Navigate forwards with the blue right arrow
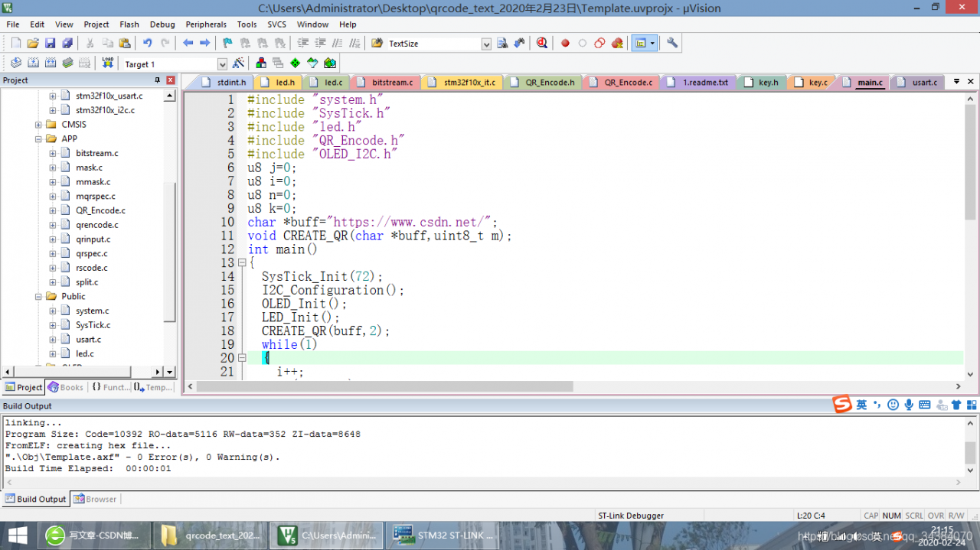The width and height of the screenshot is (980, 550). point(205,44)
